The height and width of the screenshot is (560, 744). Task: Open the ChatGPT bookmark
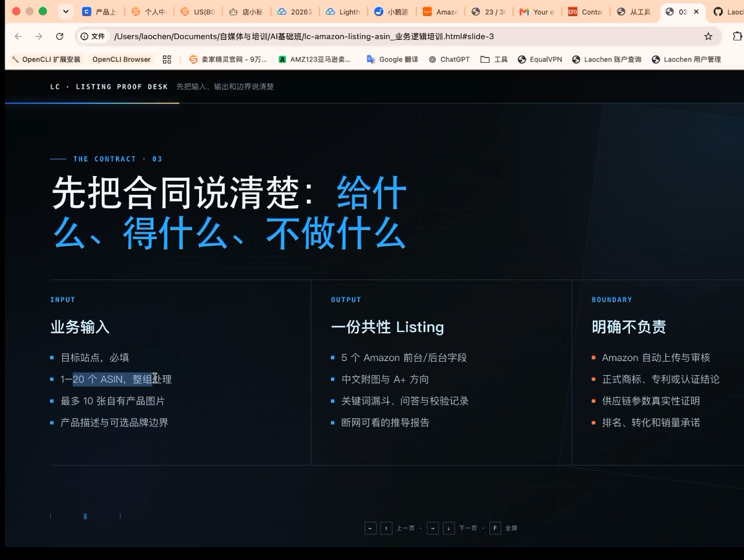(x=449, y=59)
